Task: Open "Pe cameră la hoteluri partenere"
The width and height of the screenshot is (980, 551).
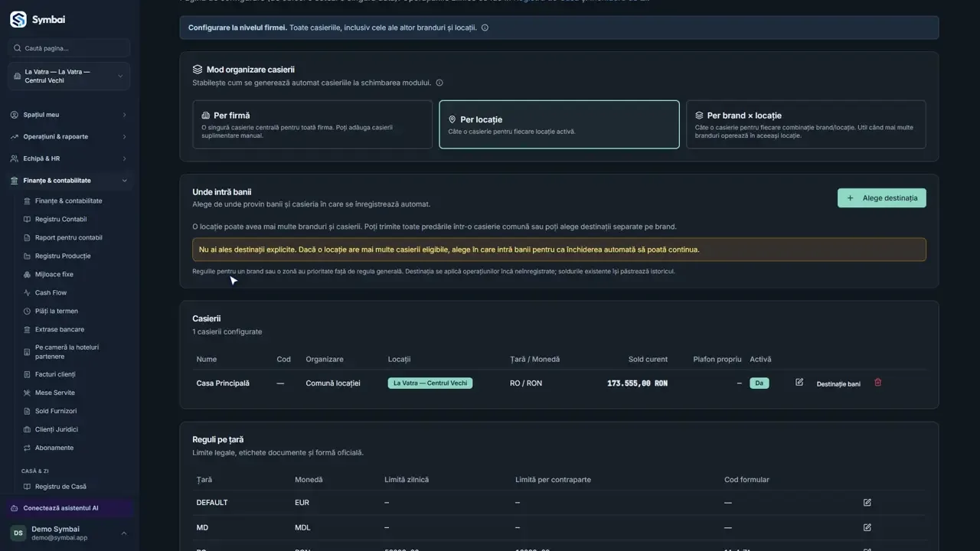Action: point(67,352)
